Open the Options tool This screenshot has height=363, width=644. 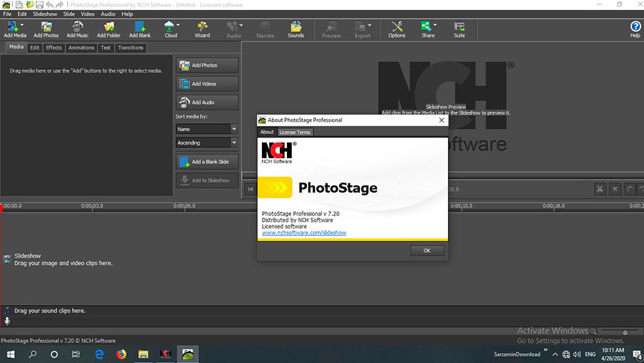(396, 29)
